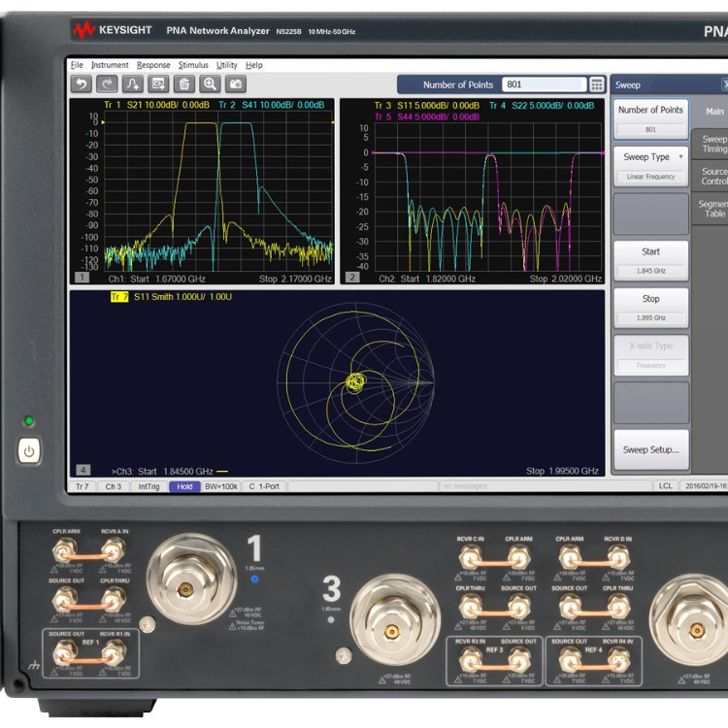Click the Number of Points entry field

click(x=545, y=84)
